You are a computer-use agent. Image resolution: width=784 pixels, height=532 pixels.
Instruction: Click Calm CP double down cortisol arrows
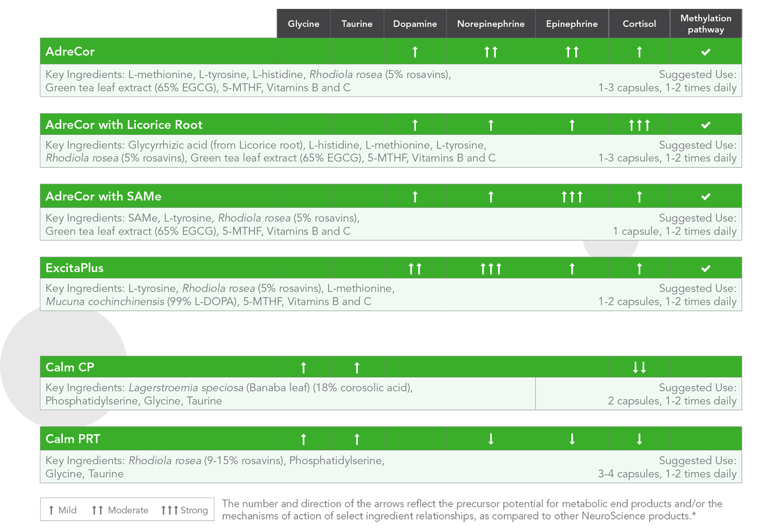639,367
